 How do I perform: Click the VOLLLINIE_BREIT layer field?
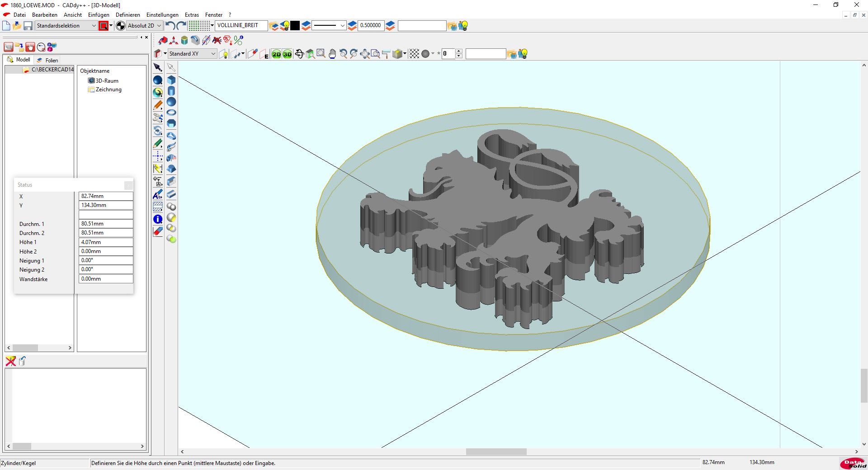pos(241,26)
